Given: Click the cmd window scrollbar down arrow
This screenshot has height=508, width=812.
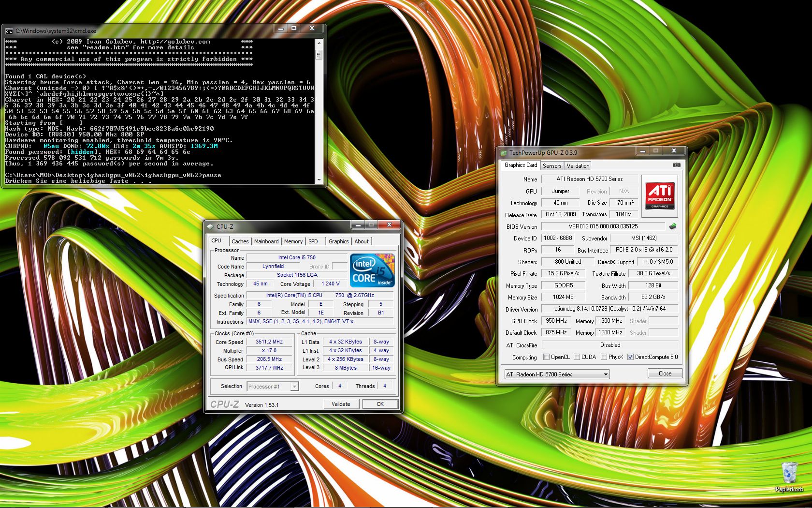Looking at the screenshot, I should point(319,180).
